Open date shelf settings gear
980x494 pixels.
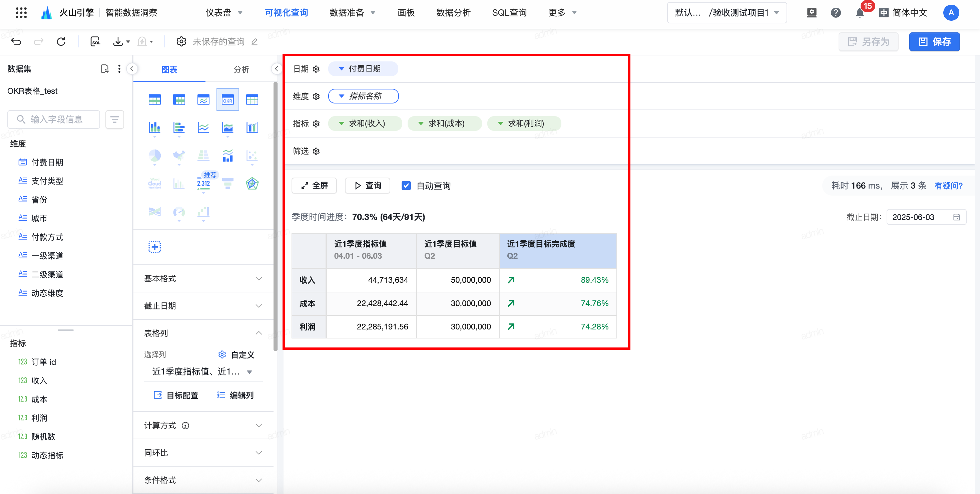tap(316, 69)
